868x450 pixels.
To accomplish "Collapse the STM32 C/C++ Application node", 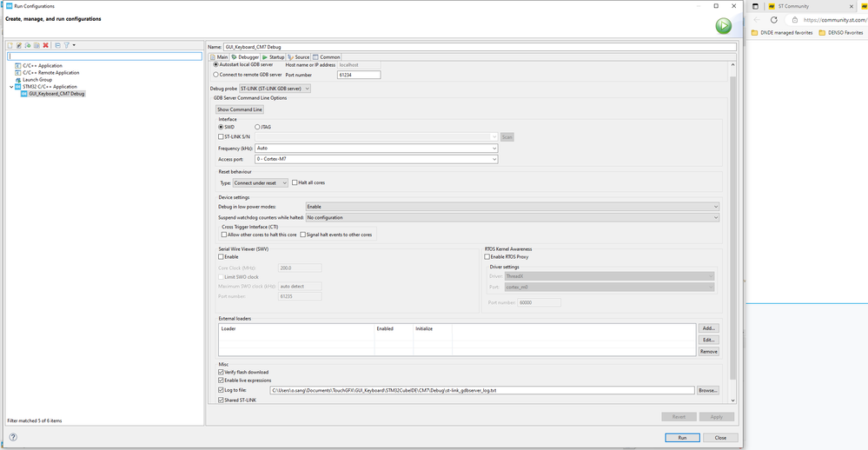I will (x=11, y=87).
